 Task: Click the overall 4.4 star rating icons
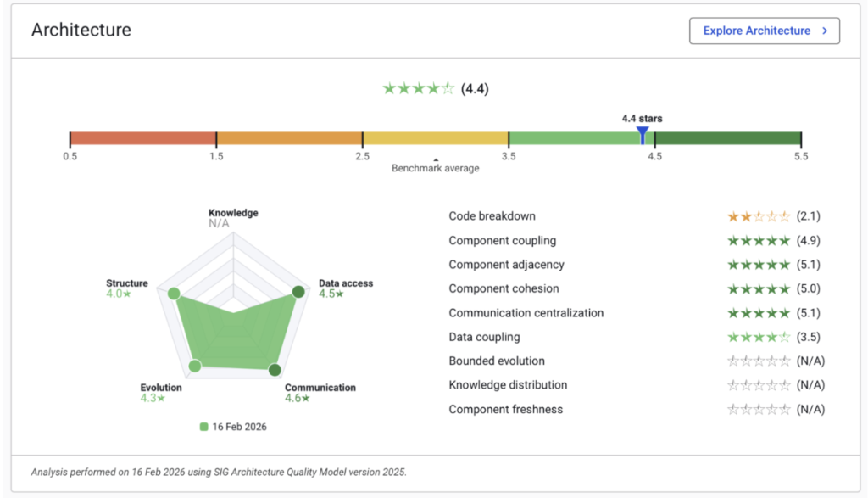pyautogui.click(x=419, y=88)
